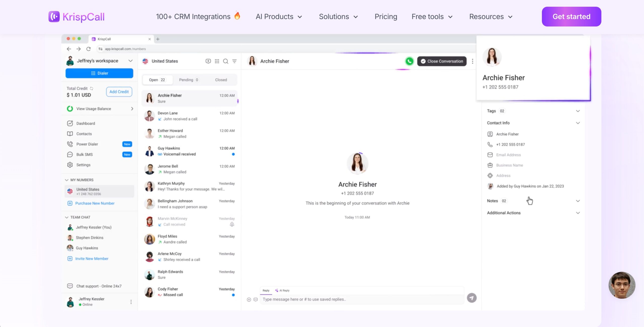Click the new conversation plus icon

pos(208,61)
